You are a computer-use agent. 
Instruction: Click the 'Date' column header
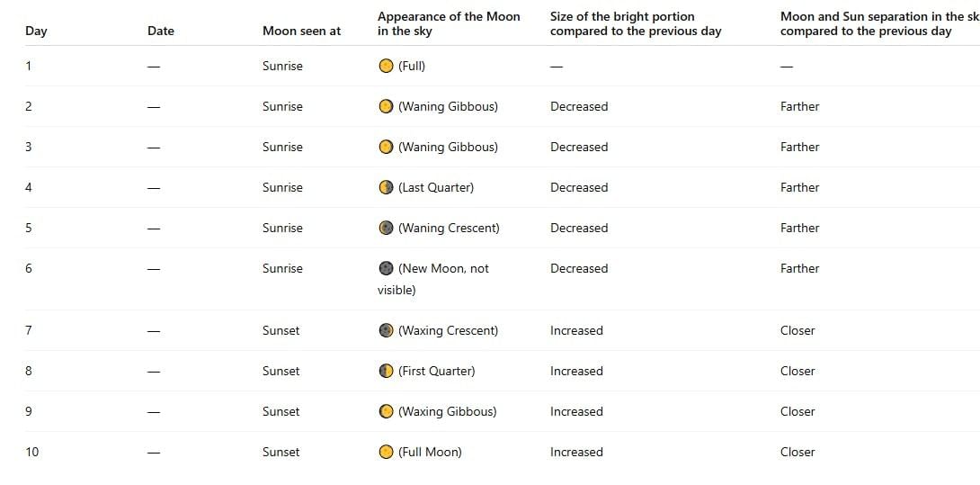(161, 31)
